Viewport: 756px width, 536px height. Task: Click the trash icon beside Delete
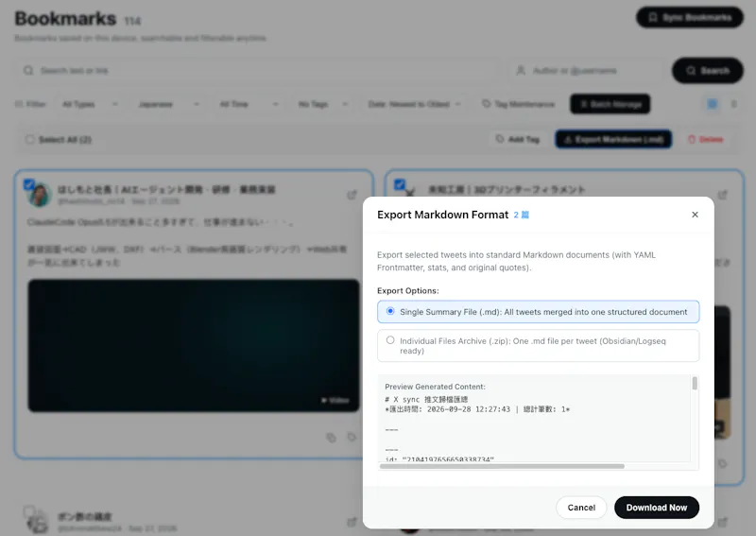[692, 139]
